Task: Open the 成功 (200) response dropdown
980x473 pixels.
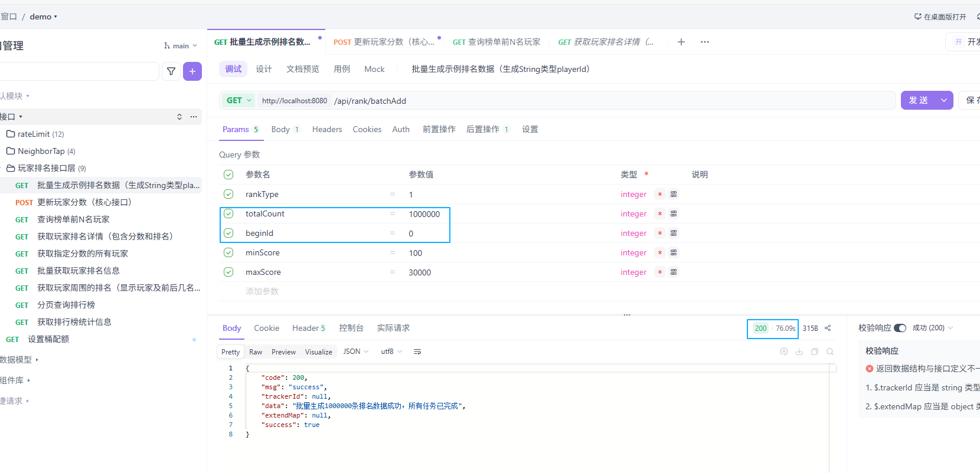Action: pyautogui.click(x=933, y=328)
